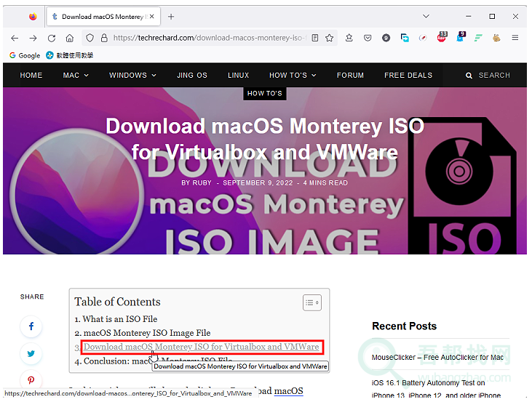
Task: Click the SEPTEMBER 9, 2022 post date
Action: pyautogui.click(x=258, y=183)
